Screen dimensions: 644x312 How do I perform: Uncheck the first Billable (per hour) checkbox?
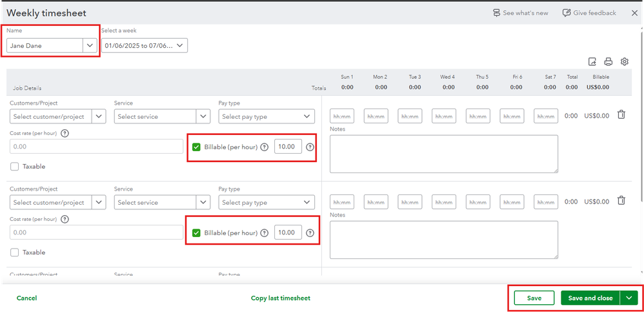pos(197,147)
